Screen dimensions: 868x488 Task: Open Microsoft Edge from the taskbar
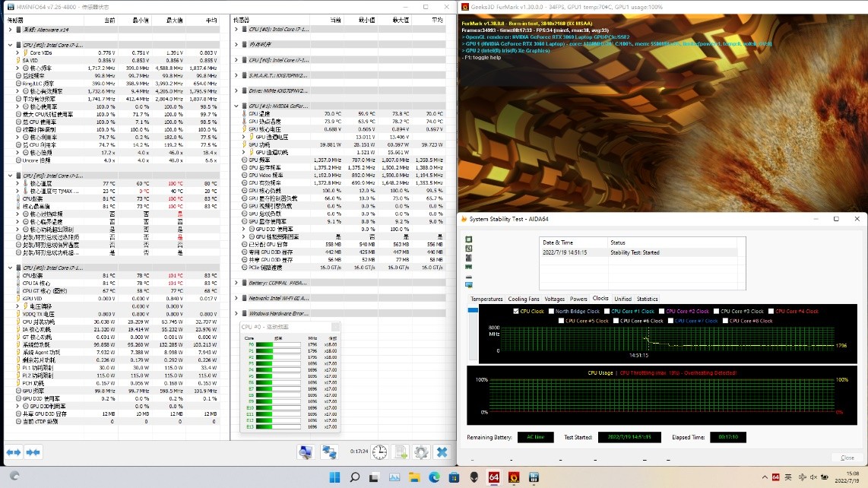tap(436, 479)
